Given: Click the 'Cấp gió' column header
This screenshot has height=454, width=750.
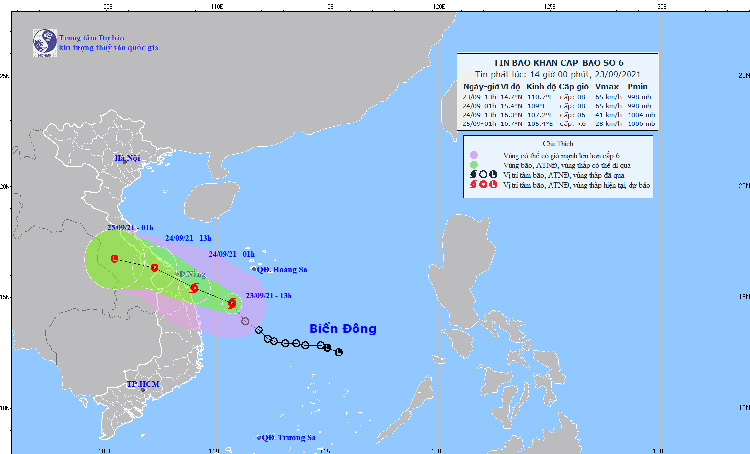Looking at the screenshot, I should pyautogui.click(x=573, y=87).
